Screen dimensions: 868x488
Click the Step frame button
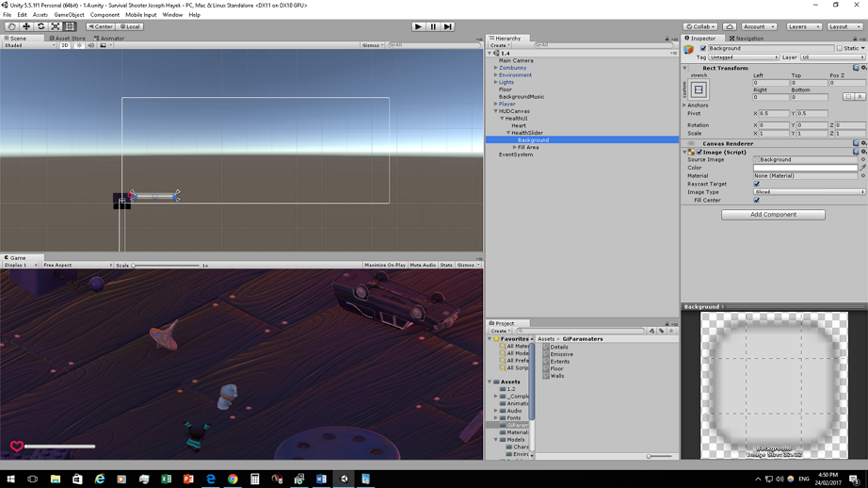click(x=448, y=26)
